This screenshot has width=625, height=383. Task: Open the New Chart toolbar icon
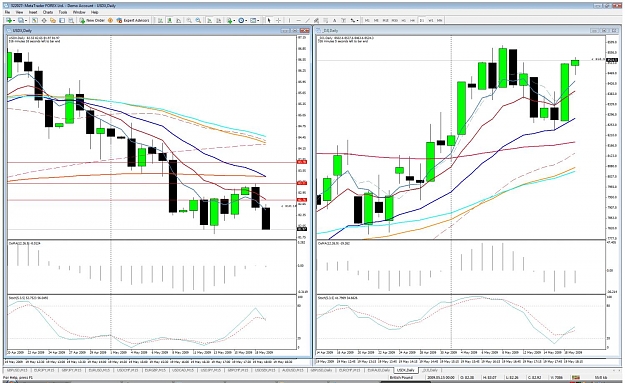pos(9,20)
